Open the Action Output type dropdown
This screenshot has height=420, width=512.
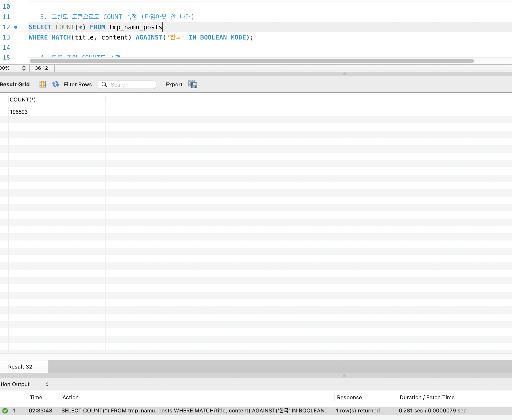[47, 384]
